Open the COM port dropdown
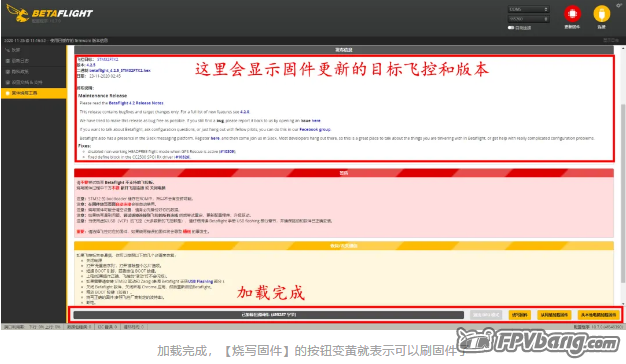Image resolution: width=626 pixels, height=364 pixels. tap(529, 9)
